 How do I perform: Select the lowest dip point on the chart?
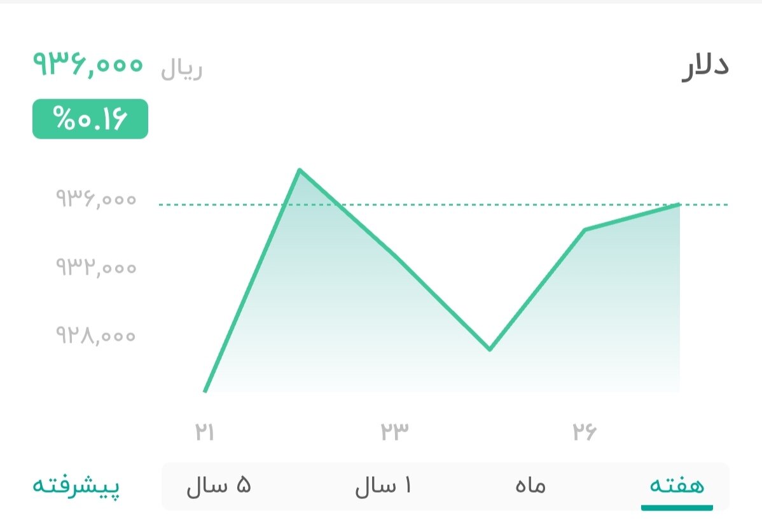point(490,349)
